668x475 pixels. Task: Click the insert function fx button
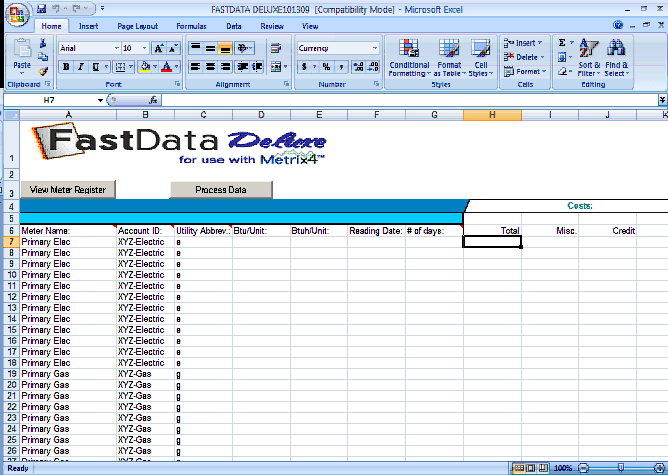click(x=153, y=100)
